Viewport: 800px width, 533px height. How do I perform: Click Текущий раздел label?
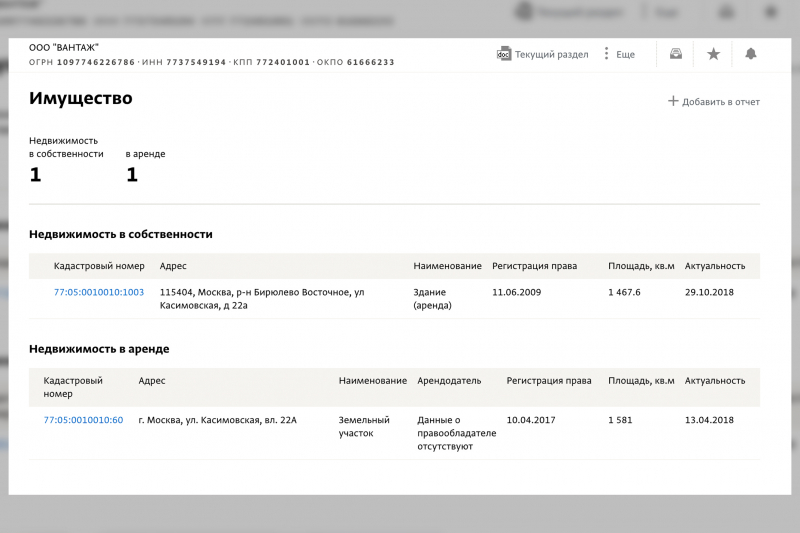[551, 55]
